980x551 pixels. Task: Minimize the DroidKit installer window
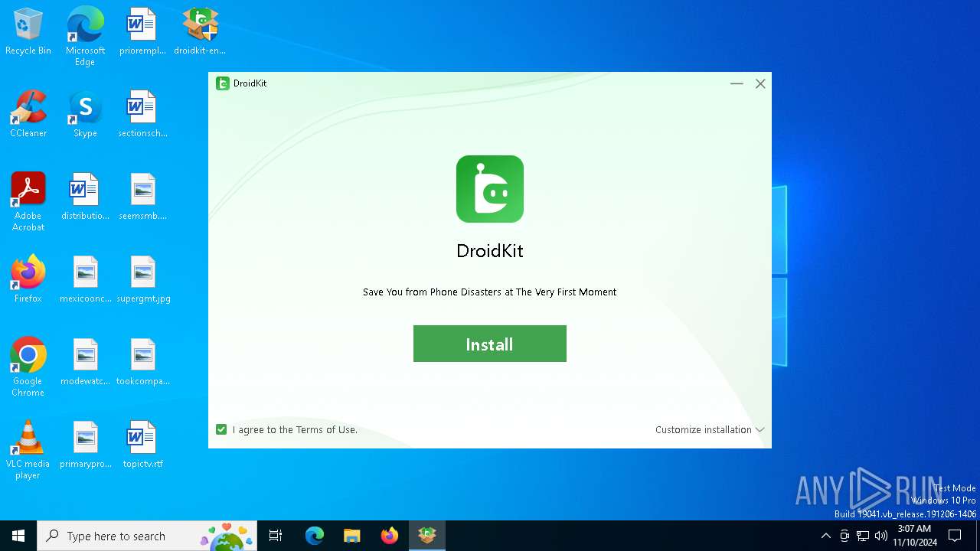737,83
